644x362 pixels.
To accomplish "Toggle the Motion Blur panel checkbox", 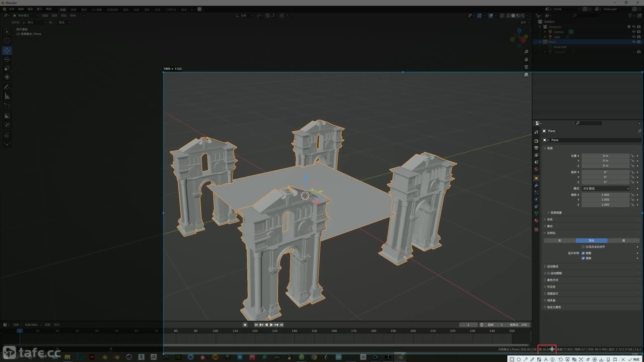I will tap(548, 273).
